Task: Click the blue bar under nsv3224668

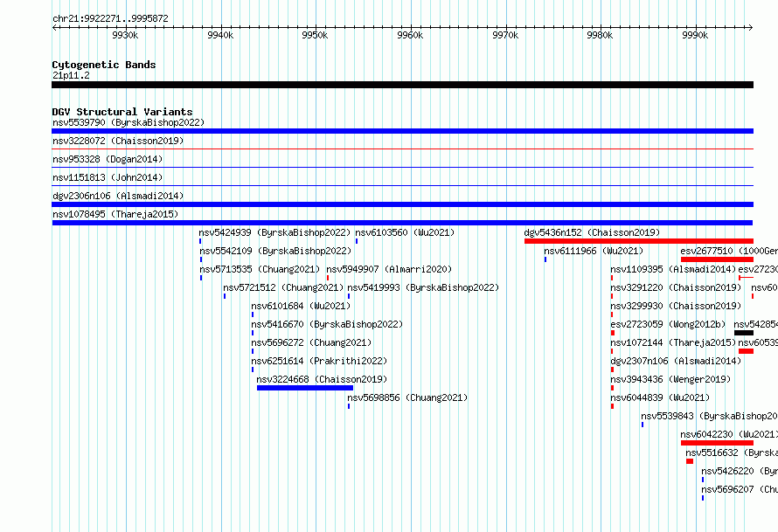Action: [x=305, y=388]
